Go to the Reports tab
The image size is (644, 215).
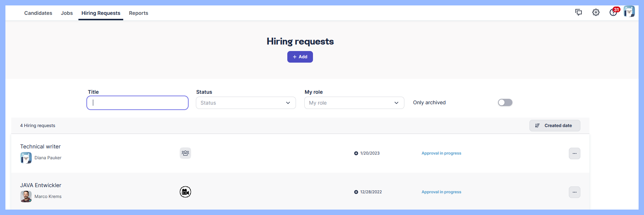(x=138, y=13)
